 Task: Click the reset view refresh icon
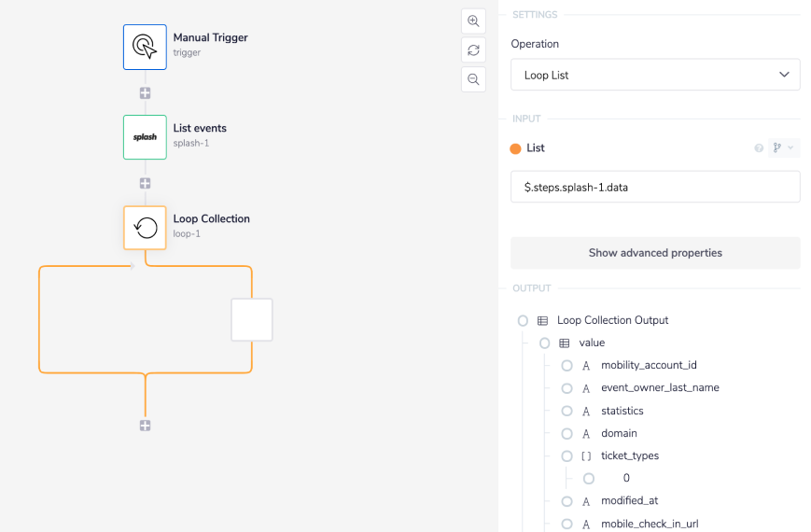473,50
